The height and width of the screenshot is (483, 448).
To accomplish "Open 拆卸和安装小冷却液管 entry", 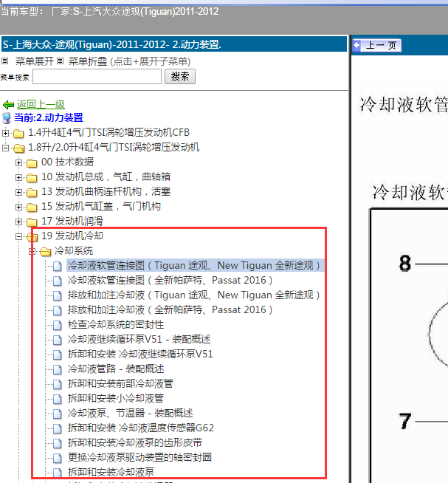I will [x=116, y=399].
